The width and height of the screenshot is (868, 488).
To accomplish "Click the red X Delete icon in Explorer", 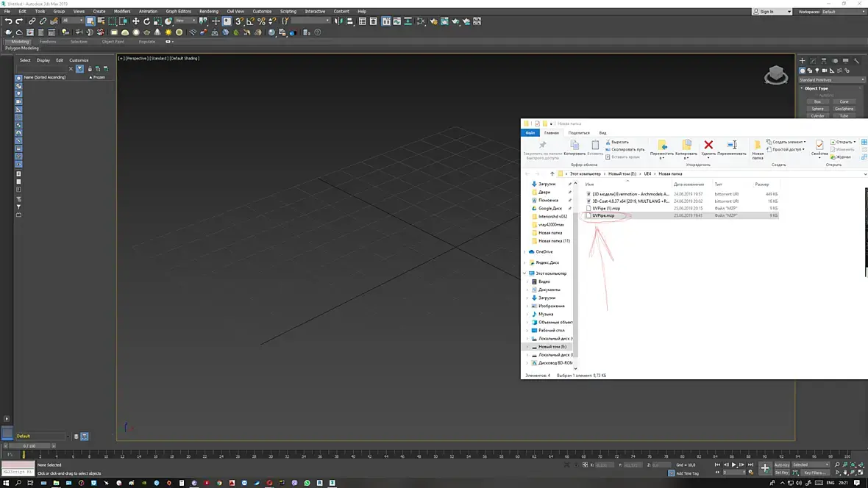I will (x=708, y=146).
